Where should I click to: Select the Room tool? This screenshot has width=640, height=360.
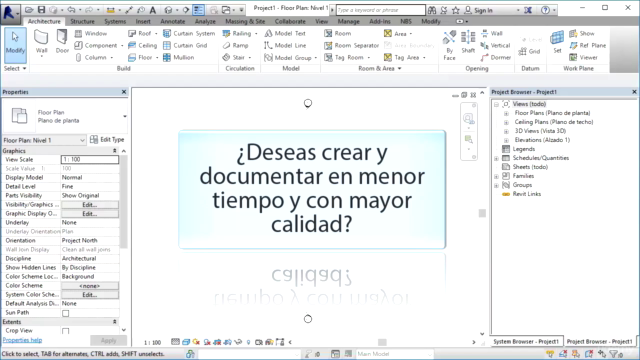point(338,33)
